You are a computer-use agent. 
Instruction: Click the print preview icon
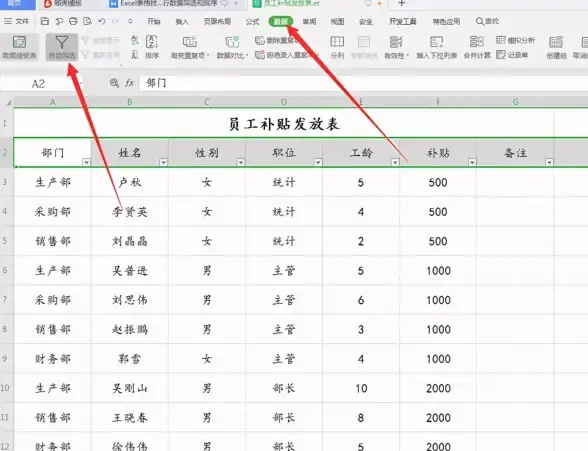click(87, 21)
